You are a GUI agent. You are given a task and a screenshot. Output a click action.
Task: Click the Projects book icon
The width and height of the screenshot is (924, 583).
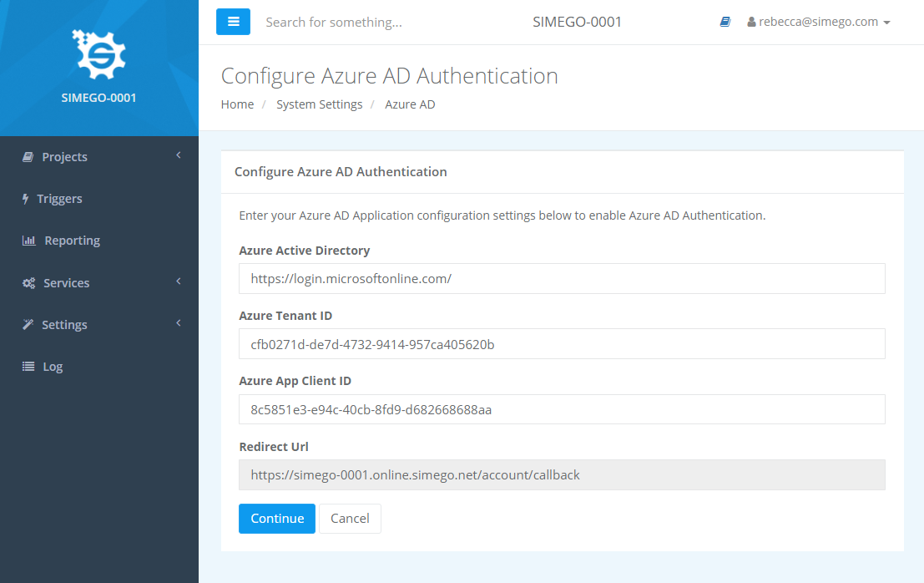28,157
